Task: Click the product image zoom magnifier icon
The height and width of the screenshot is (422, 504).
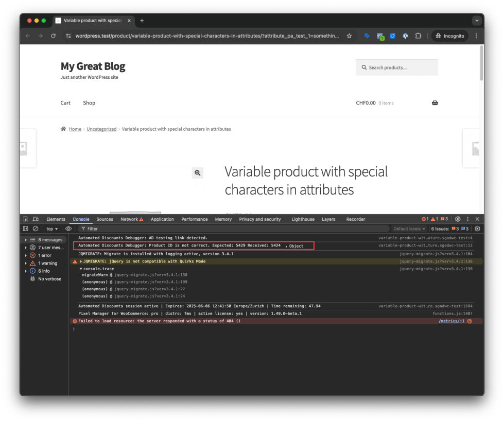Action: tap(197, 173)
